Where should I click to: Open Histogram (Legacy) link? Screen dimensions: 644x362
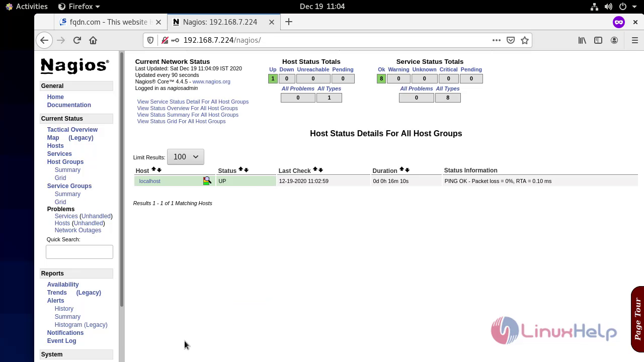pos(81,325)
